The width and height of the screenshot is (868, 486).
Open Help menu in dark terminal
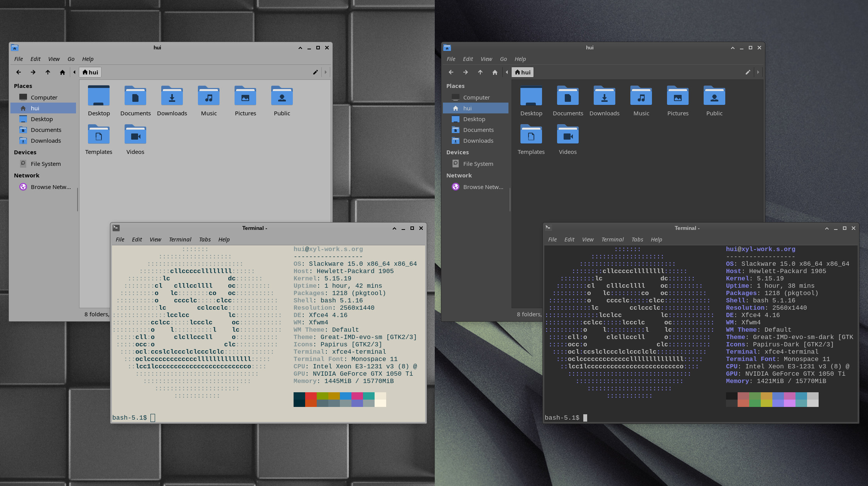click(x=656, y=240)
